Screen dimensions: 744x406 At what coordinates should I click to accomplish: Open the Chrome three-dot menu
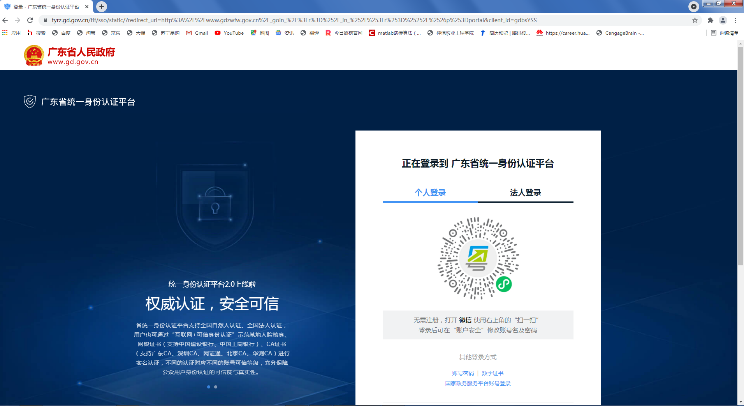(x=736, y=20)
